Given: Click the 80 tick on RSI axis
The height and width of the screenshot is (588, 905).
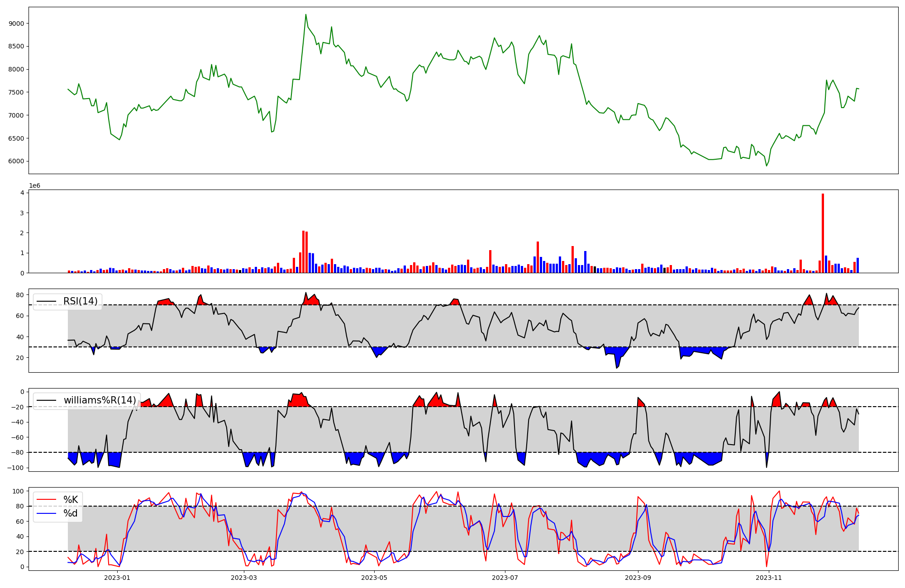Looking at the screenshot, I should (19, 295).
